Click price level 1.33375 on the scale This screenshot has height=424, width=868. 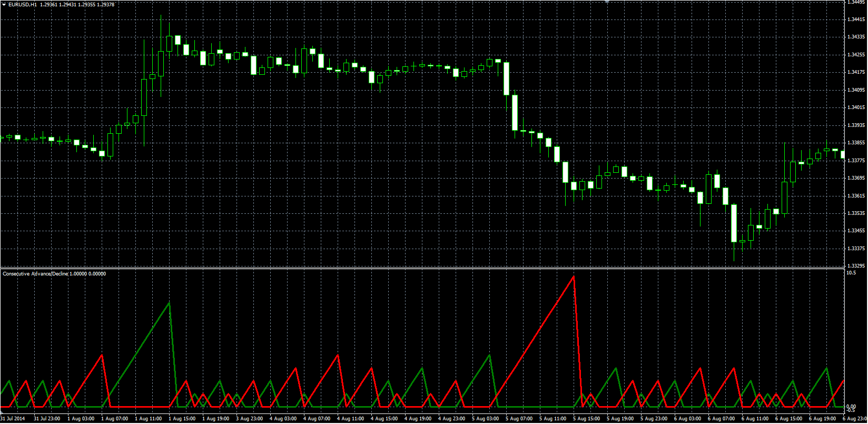point(856,249)
